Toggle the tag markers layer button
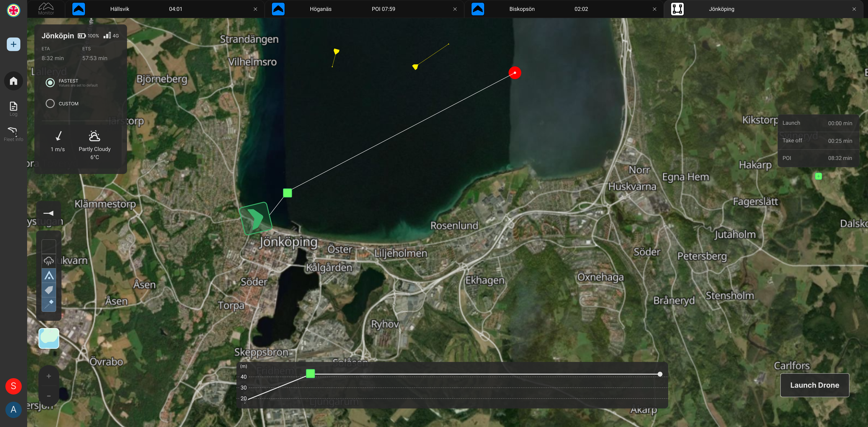 [x=49, y=290]
